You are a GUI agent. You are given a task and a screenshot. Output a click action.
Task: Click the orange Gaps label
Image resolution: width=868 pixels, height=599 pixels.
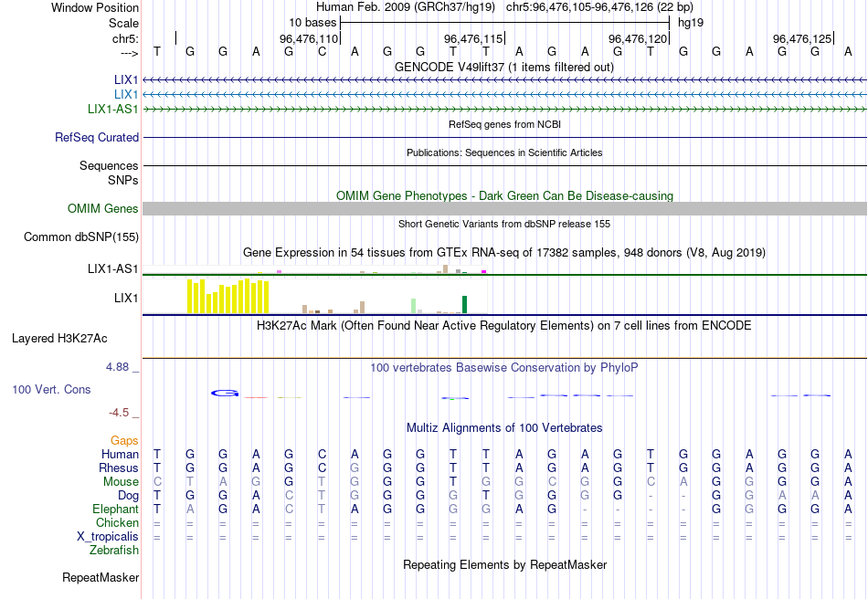124,440
